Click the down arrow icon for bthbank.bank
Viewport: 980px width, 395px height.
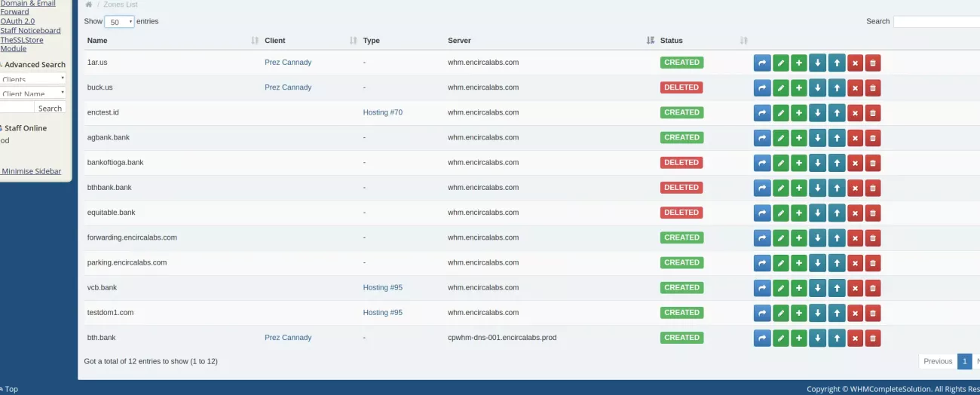(x=817, y=188)
